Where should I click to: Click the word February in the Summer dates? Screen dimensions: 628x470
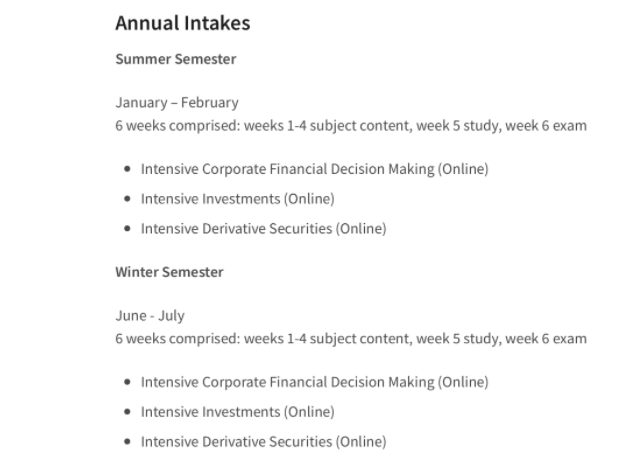209,103
